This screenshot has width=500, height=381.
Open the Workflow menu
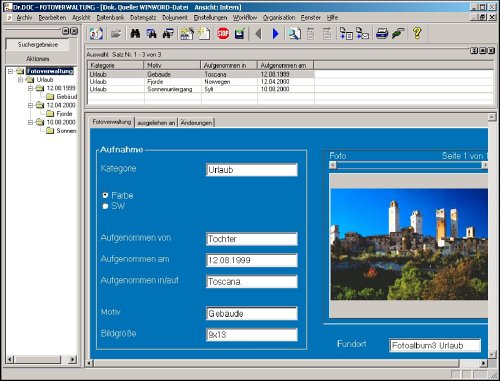click(245, 17)
